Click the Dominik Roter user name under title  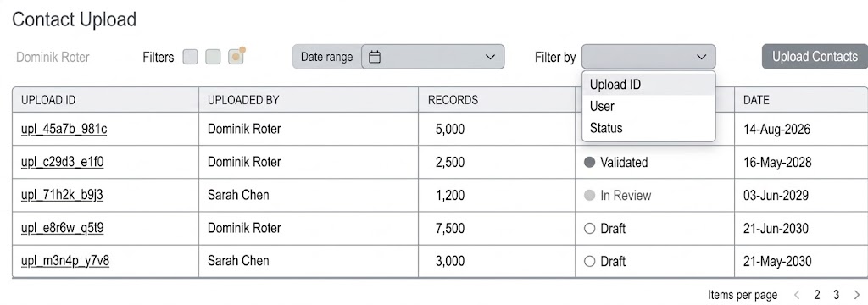[x=53, y=57]
